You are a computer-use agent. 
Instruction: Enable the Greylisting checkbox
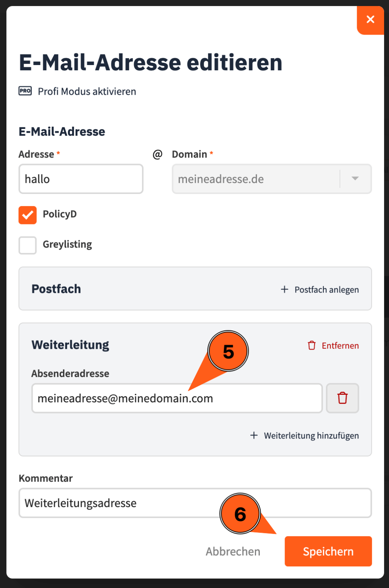(27, 245)
